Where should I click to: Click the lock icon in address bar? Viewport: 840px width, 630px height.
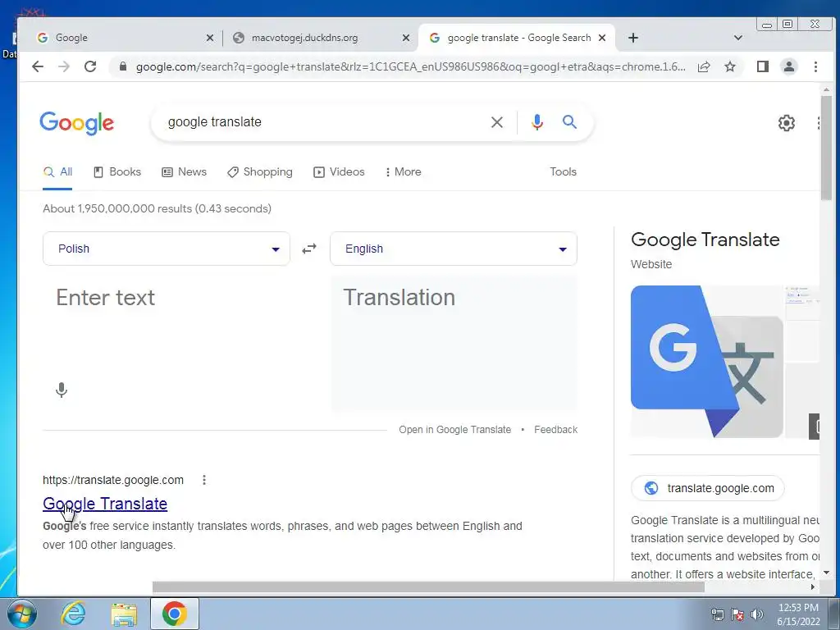pyautogui.click(x=123, y=66)
